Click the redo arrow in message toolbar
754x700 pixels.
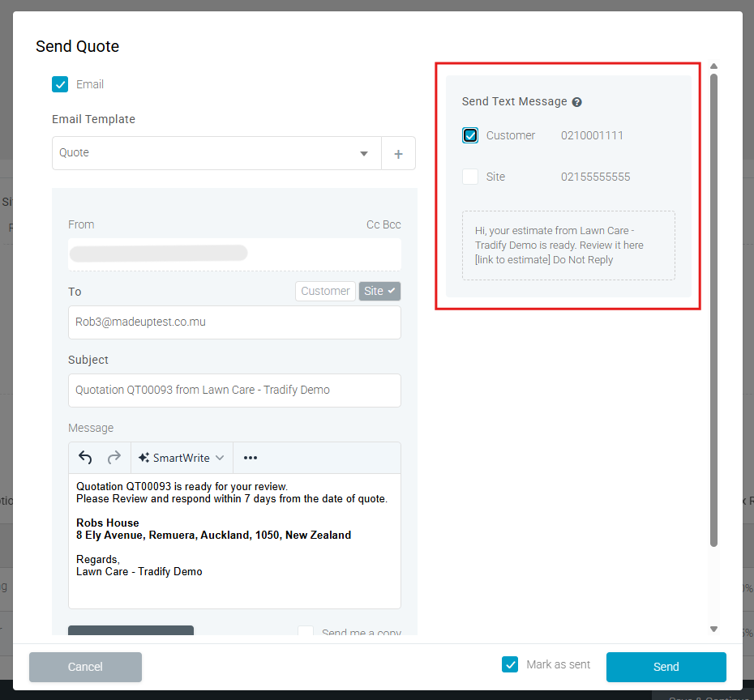click(114, 458)
